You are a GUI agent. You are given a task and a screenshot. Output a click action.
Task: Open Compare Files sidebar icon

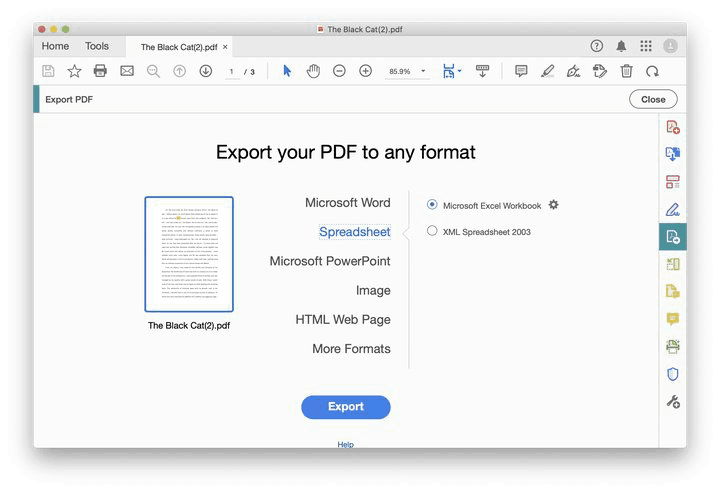point(673,264)
